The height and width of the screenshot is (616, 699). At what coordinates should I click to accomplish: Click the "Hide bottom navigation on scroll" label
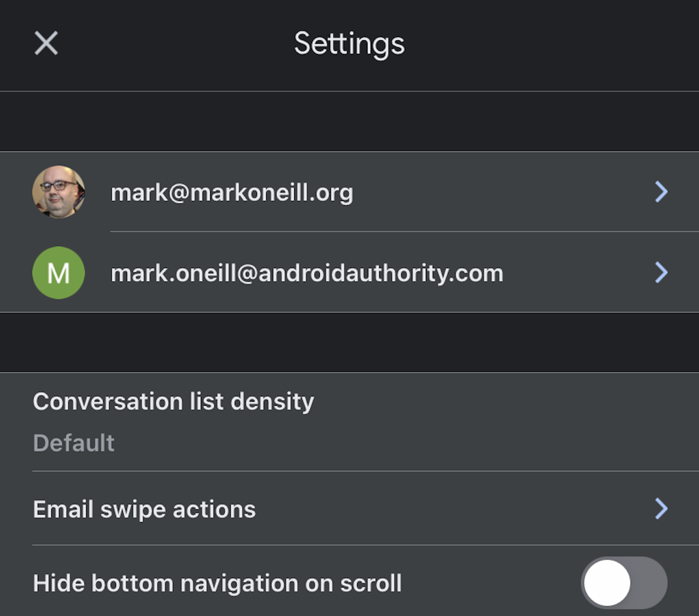pos(217,583)
